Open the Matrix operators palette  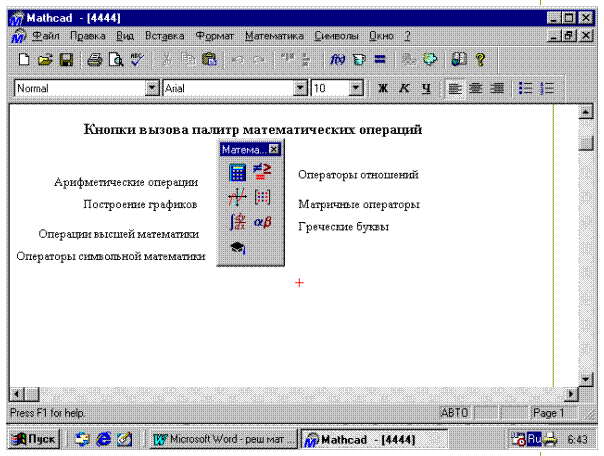pos(262,197)
